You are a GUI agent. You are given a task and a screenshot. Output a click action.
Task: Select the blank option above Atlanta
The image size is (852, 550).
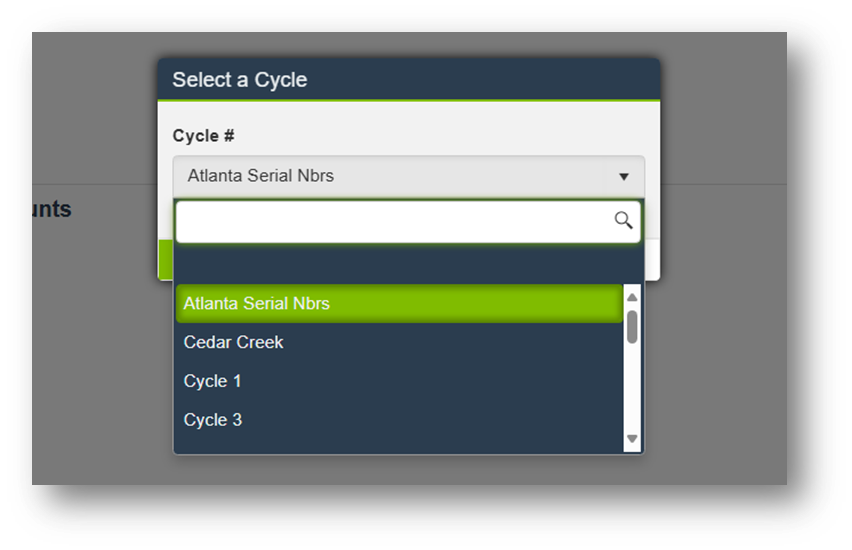click(398, 266)
